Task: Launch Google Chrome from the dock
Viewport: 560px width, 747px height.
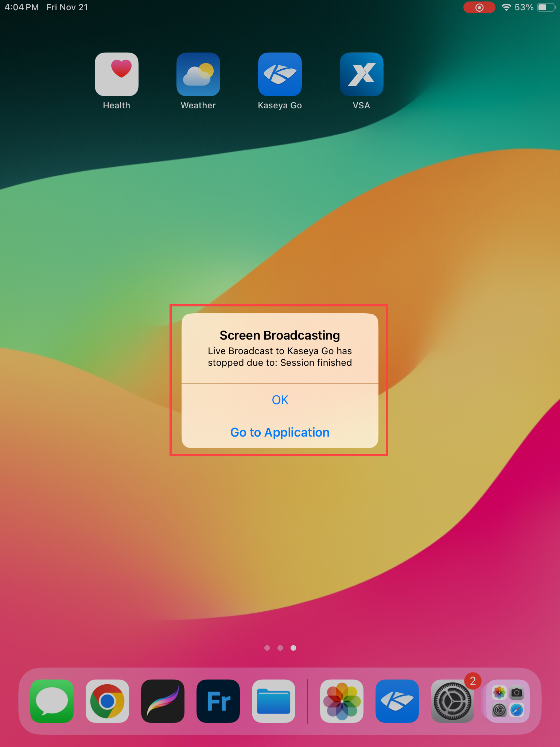Action: [107, 701]
